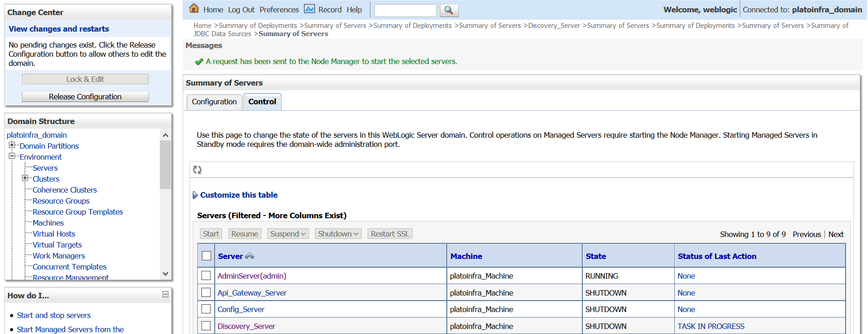Click the Record image icon

[309, 9]
